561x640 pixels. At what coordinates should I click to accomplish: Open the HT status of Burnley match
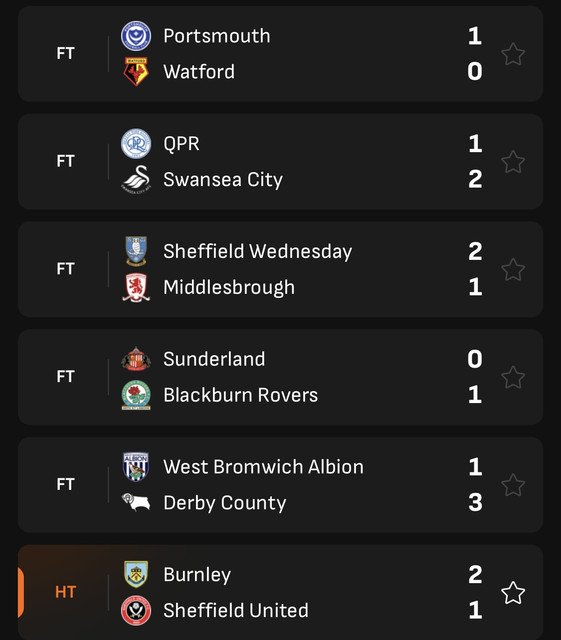pyautogui.click(x=65, y=592)
